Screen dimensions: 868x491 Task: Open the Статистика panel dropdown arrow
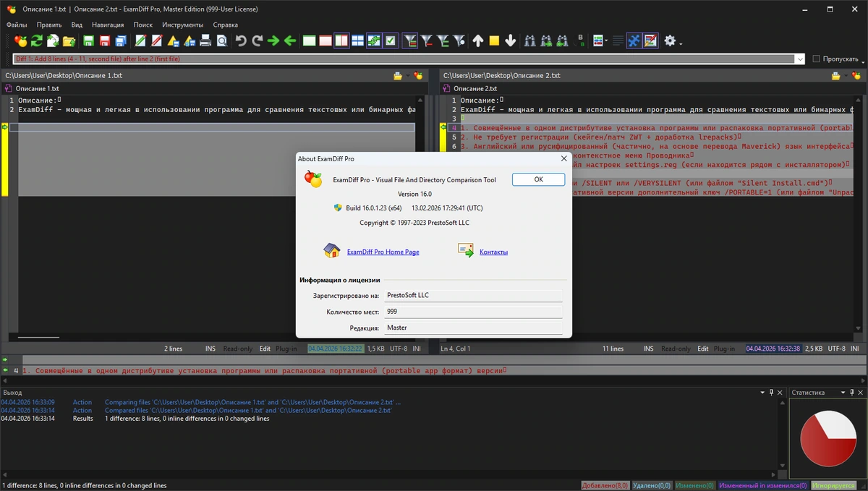(843, 393)
